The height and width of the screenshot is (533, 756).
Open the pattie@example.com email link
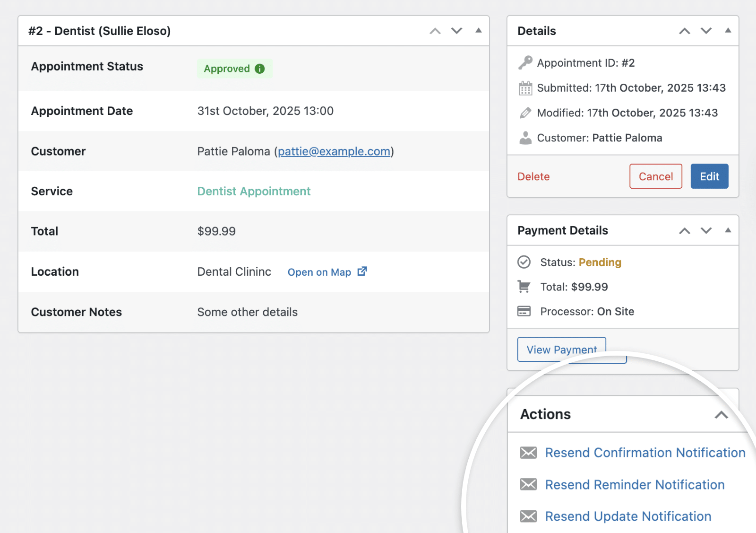[334, 151]
